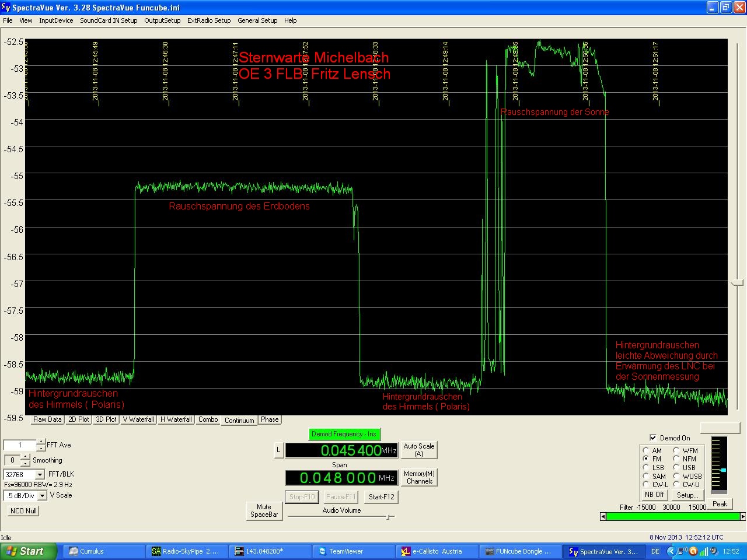Switch to the V Waterfall tab
The image size is (747, 560).
tap(138, 419)
